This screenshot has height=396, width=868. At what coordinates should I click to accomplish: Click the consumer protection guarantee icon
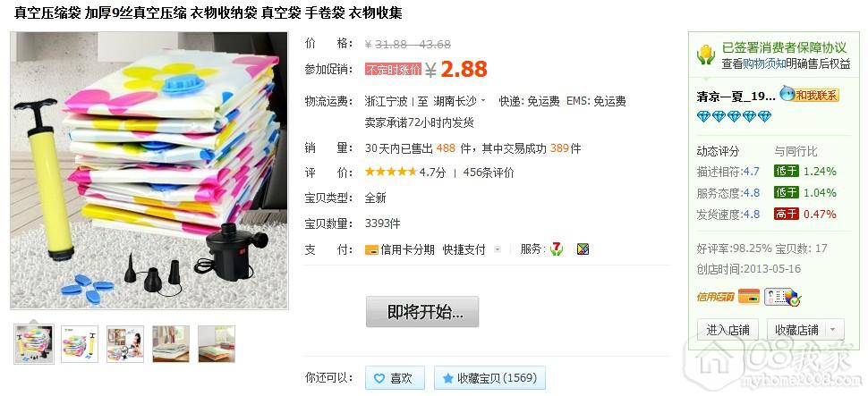[706, 55]
